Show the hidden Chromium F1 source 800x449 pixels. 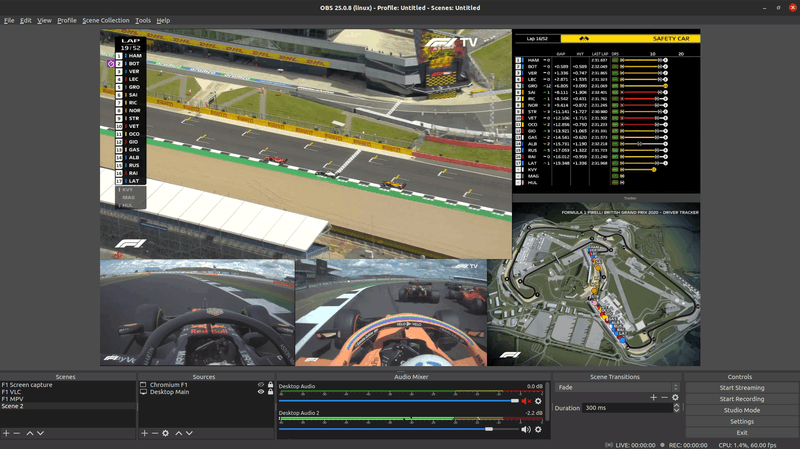point(261,385)
